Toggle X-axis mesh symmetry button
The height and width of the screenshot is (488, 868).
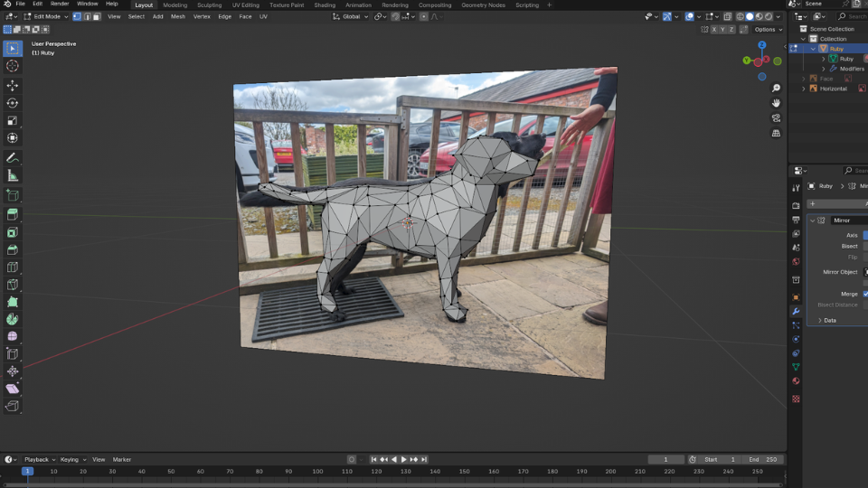715,29
